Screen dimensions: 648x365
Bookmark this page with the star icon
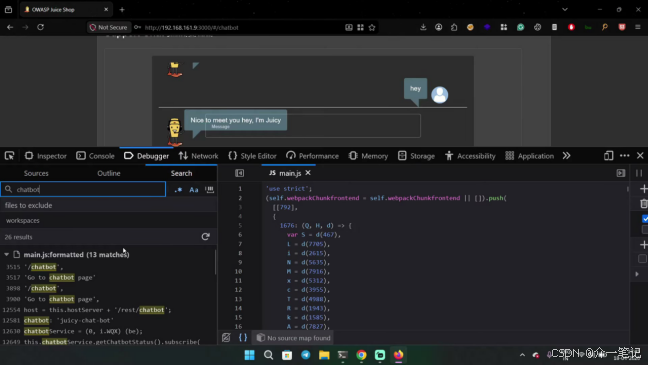tap(372, 27)
